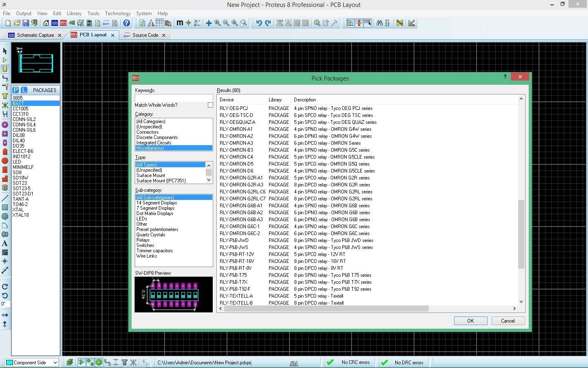The height and width of the screenshot is (368, 588).
Task: Open the Tools menu
Action: 93,13
